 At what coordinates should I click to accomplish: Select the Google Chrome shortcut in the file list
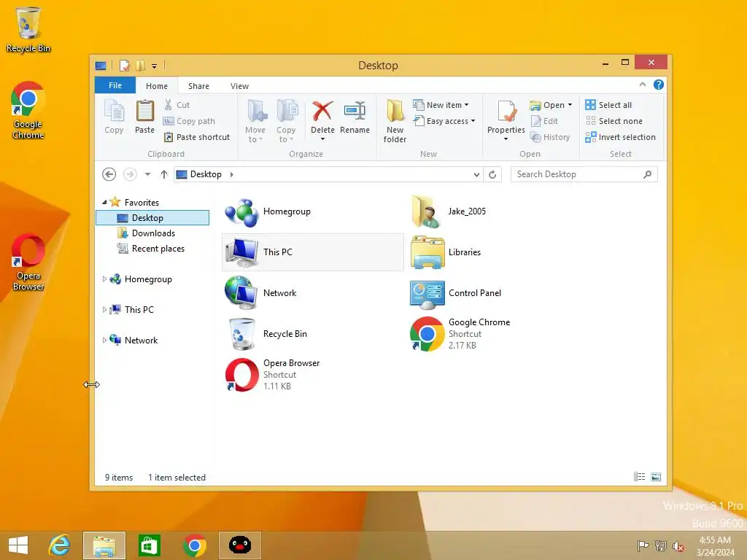tap(498, 334)
